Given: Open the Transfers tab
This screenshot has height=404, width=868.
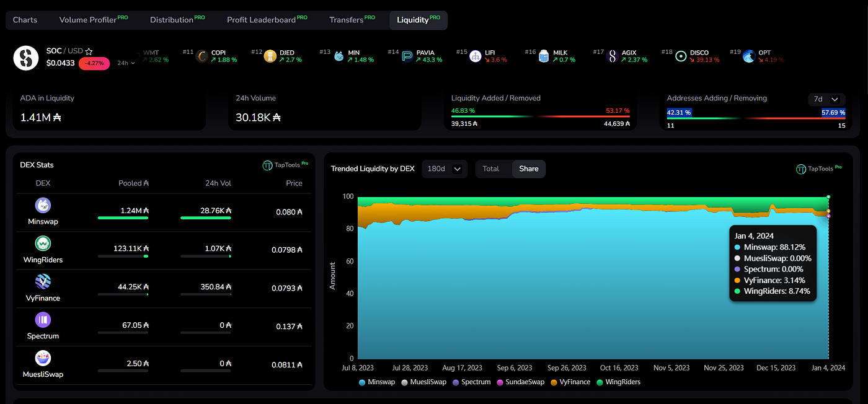Looking at the screenshot, I should [352, 20].
